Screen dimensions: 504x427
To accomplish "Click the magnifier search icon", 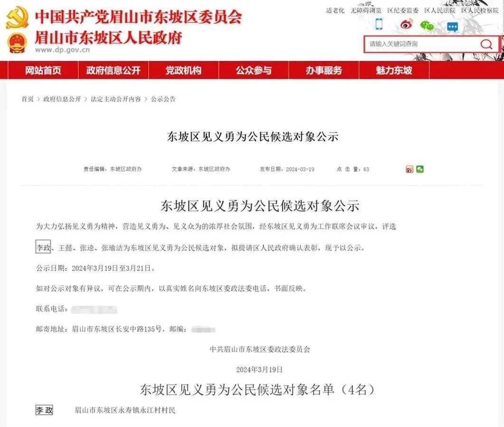I will pyautogui.click(x=486, y=44).
